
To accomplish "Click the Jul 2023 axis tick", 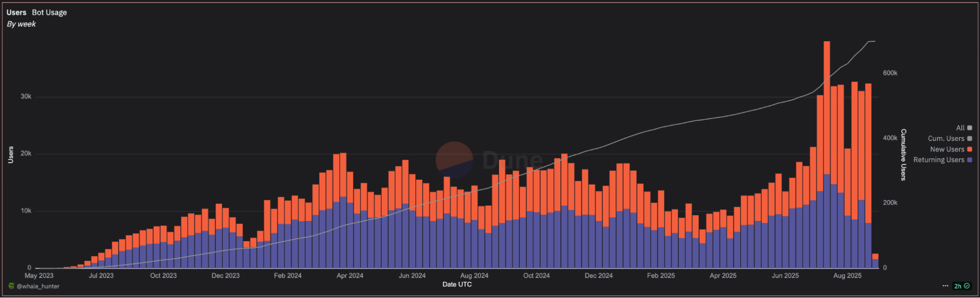I will [101, 275].
